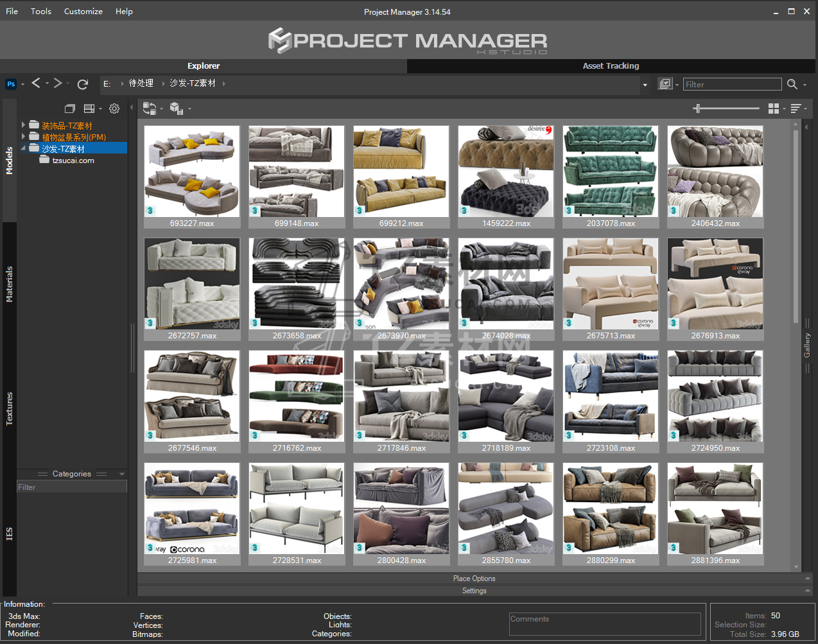Click the magnifier search icon
Viewport: 818px width, 644px height.
coord(792,84)
